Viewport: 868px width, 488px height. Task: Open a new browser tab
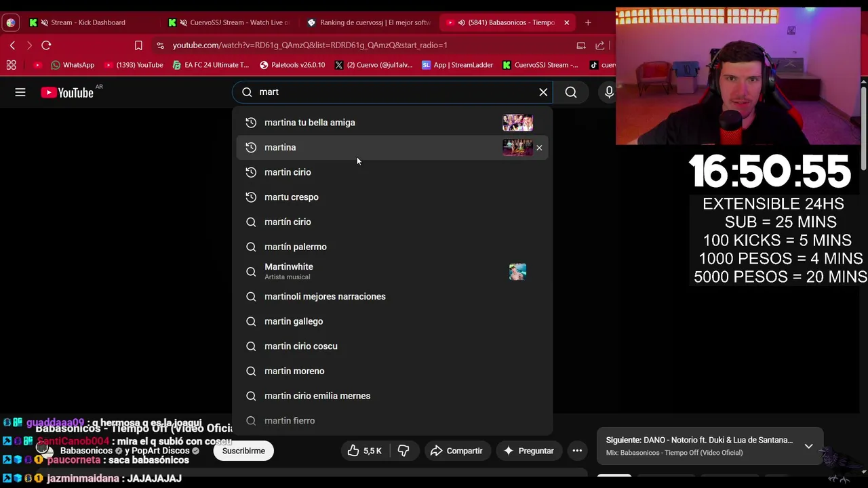[588, 22]
